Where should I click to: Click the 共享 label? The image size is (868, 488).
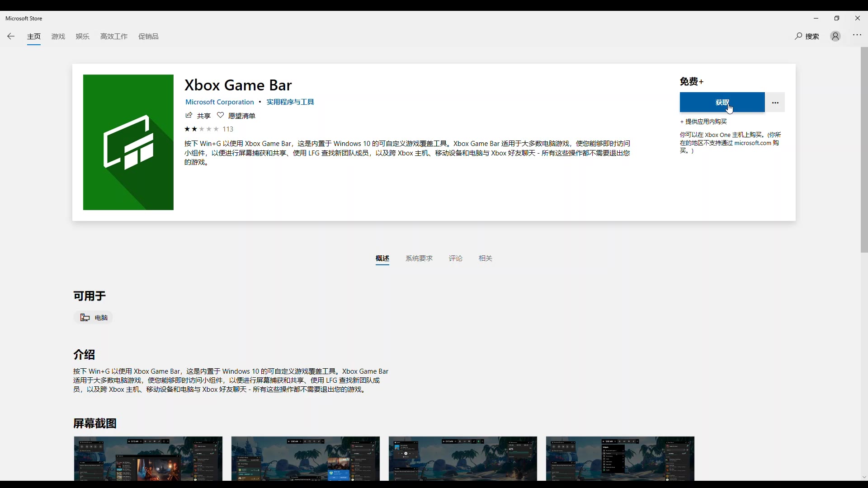point(204,116)
